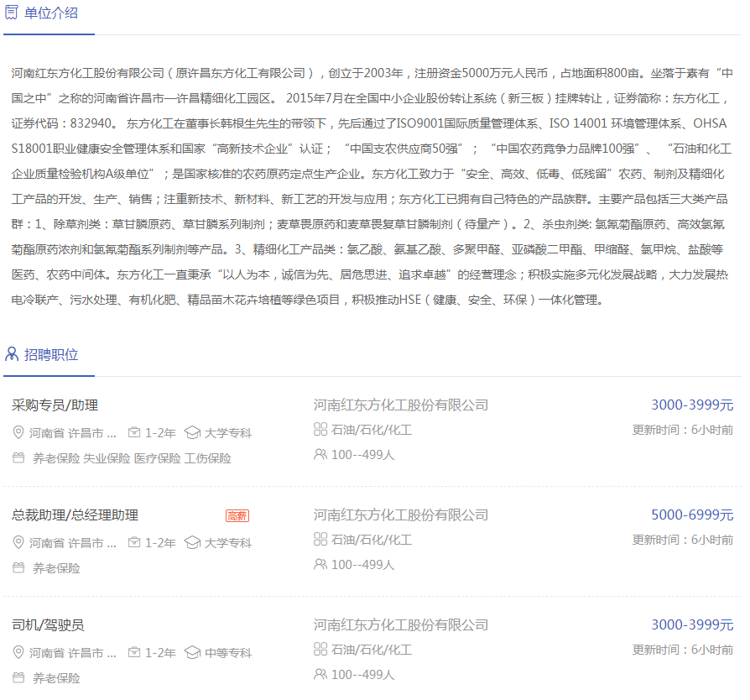Click experience icon in 司机/驾驶员 row
The height and width of the screenshot is (700, 750).
click(x=134, y=652)
